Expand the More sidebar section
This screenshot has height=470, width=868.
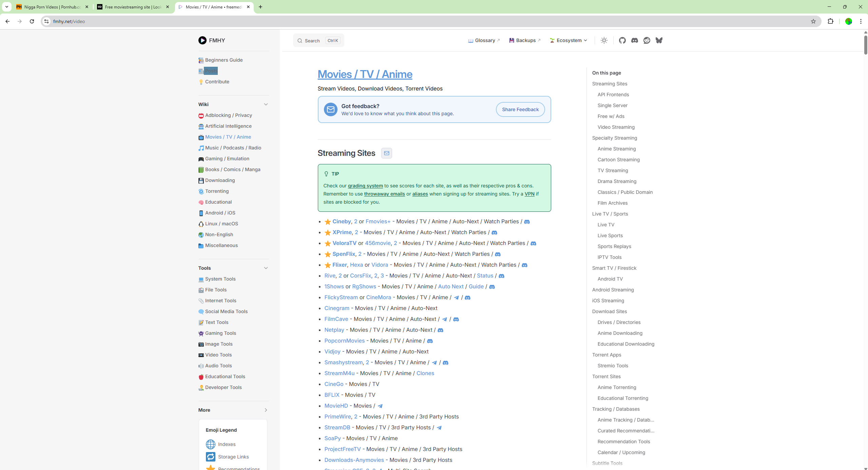pos(266,410)
